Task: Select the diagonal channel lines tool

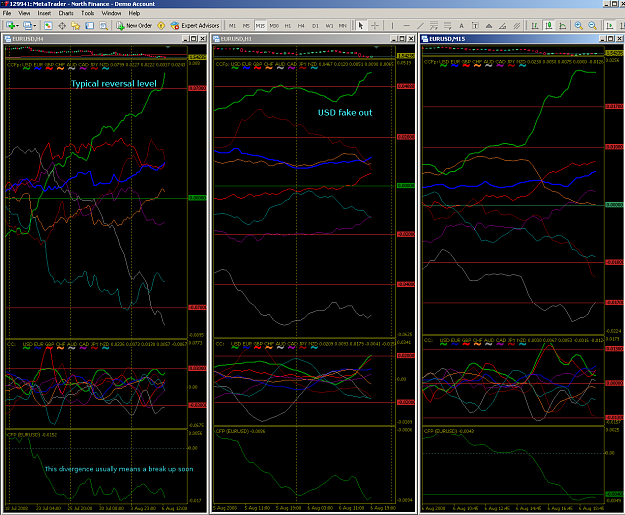Action: 517,26
